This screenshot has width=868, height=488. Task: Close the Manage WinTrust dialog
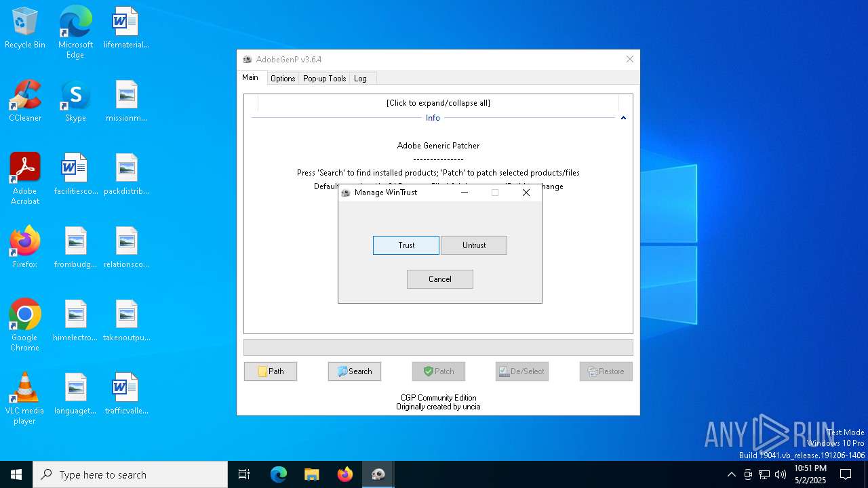click(x=526, y=192)
